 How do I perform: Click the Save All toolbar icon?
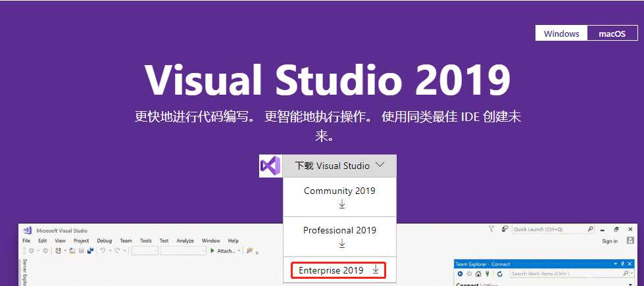[90, 250]
